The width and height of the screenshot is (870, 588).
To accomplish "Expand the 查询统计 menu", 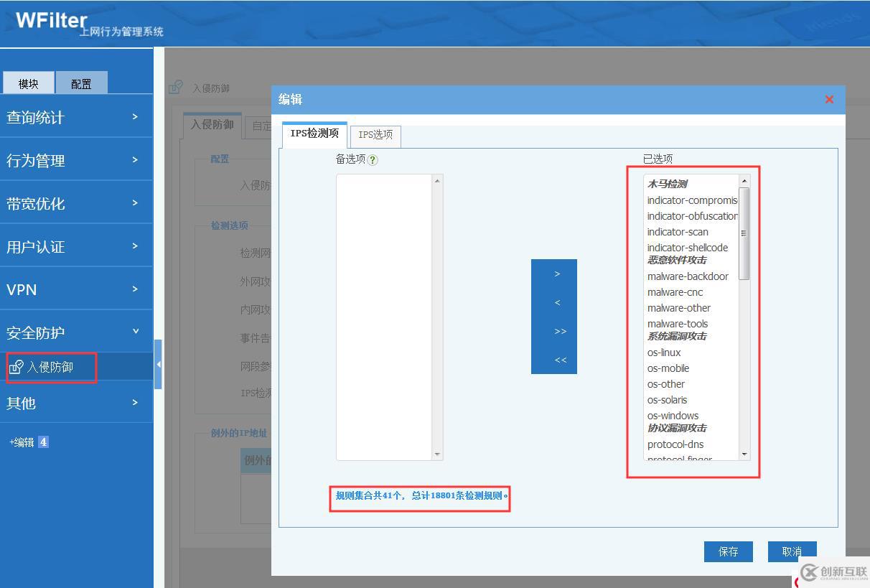I will tap(76, 117).
